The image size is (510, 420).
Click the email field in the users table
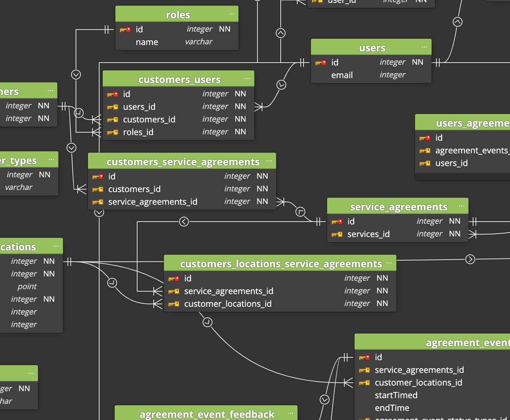pyautogui.click(x=342, y=75)
